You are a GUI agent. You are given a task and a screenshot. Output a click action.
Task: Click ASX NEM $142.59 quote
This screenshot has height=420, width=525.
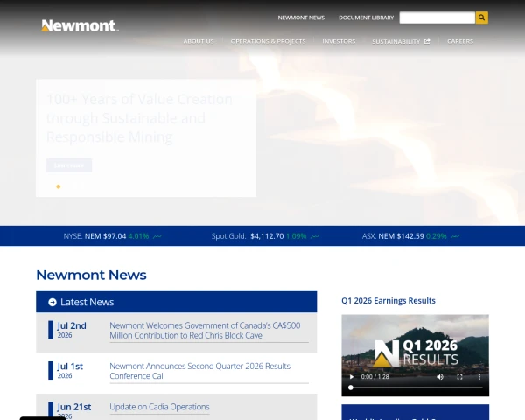point(401,236)
